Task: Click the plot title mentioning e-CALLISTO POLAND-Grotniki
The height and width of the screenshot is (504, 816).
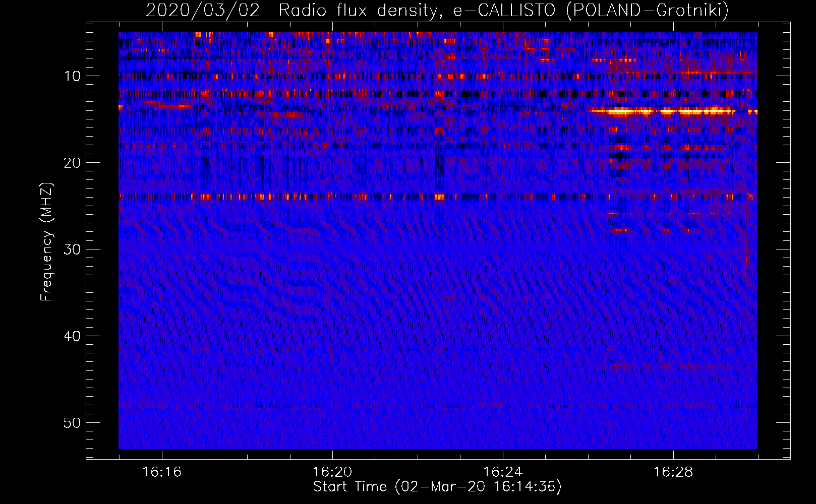Action: (x=437, y=10)
